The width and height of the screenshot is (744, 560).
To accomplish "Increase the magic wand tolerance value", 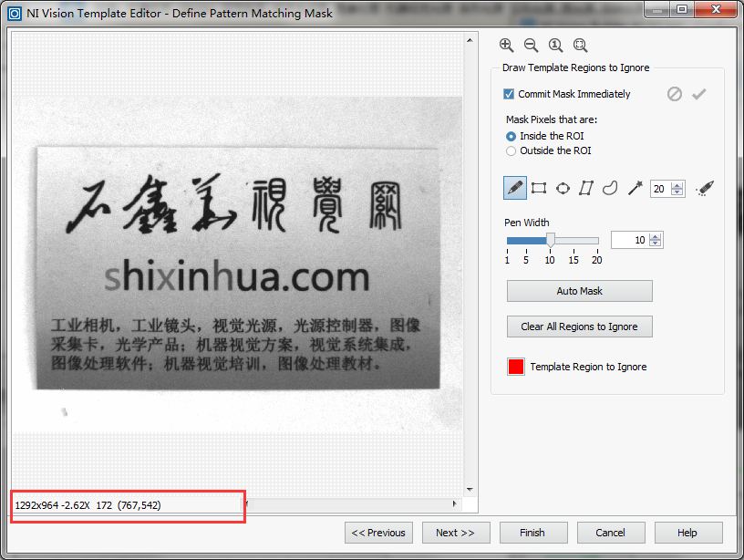I will (677, 185).
